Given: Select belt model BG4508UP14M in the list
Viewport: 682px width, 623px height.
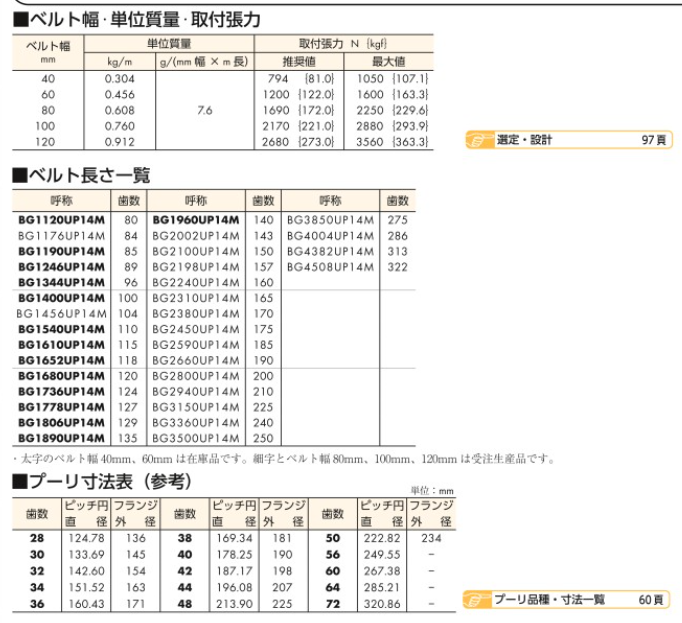Looking at the screenshot, I should (x=330, y=267).
